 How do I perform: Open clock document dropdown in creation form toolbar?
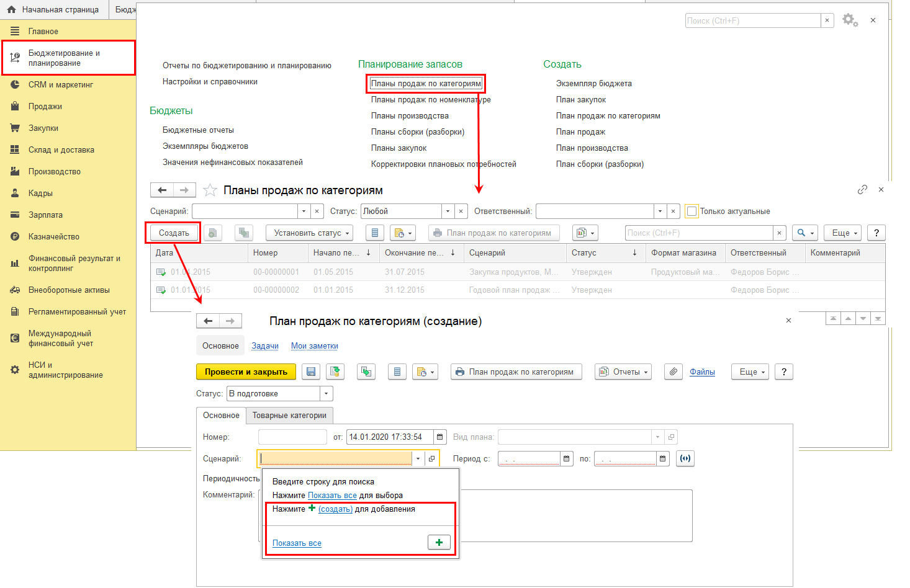click(x=425, y=372)
